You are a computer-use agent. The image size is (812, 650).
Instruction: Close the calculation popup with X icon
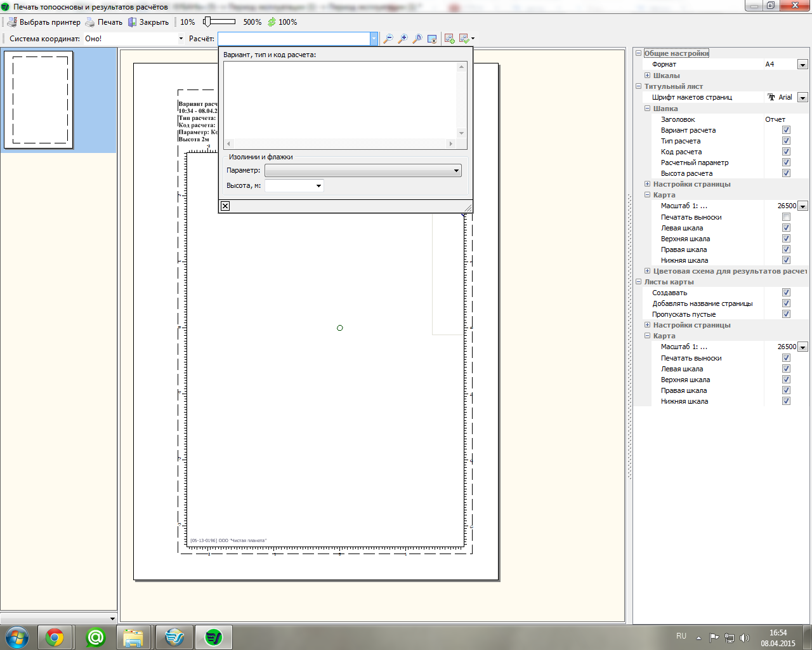225,206
